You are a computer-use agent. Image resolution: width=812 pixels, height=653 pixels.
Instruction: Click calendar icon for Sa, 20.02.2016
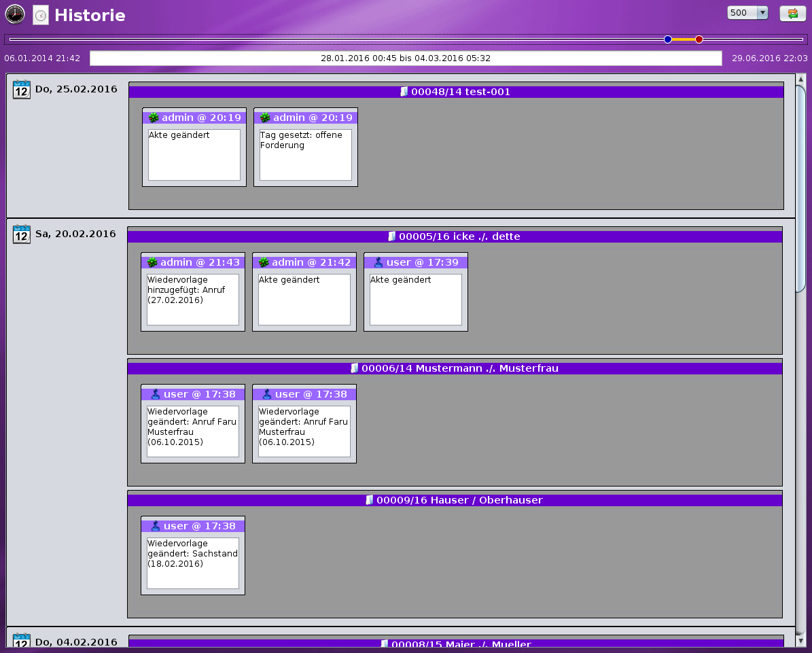22,234
